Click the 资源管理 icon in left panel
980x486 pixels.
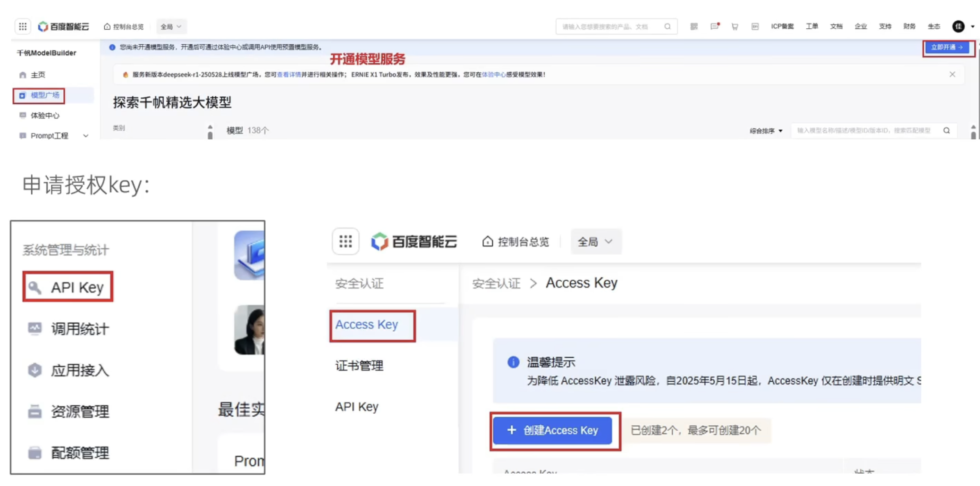(34, 411)
